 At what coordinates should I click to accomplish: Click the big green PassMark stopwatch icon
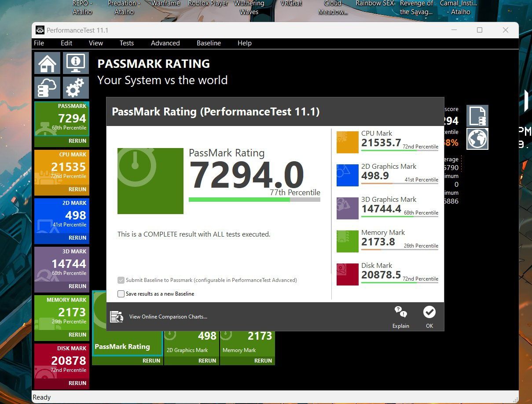point(150,181)
